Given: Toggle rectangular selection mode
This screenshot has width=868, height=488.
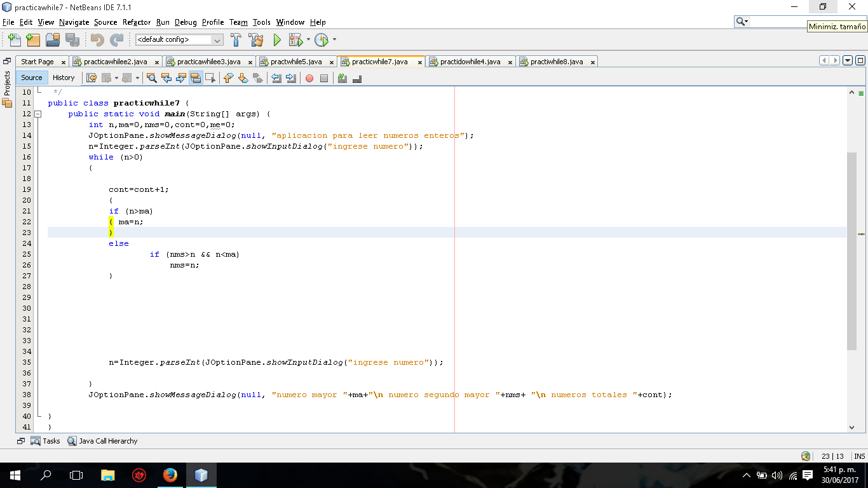Looking at the screenshot, I should 210,78.
